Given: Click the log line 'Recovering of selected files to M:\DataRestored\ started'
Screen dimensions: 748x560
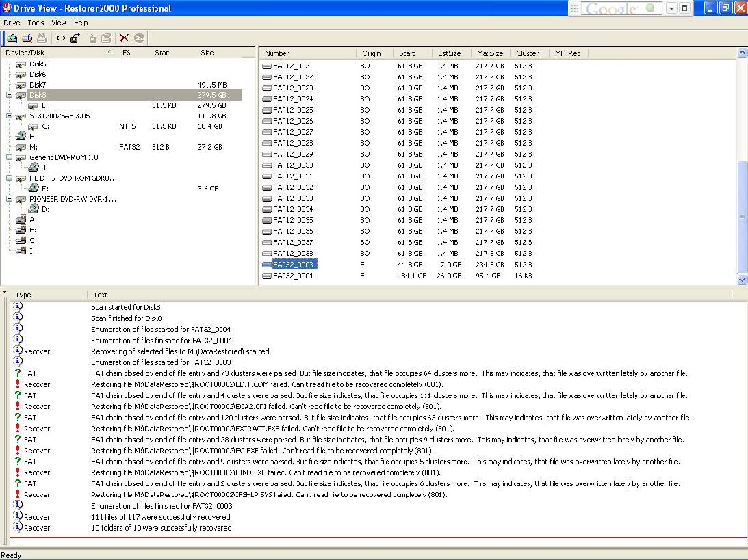Looking at the screenshot, I should (x=180, y=351).
